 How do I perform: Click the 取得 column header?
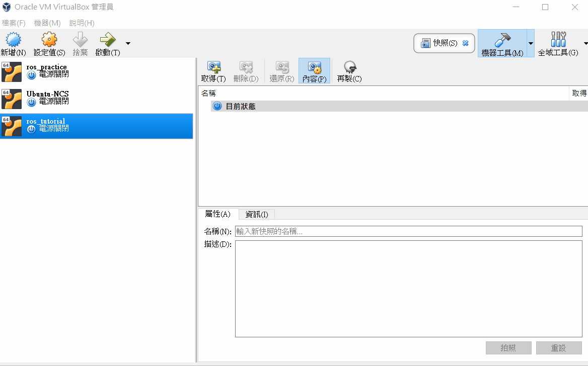tap(579, 94)
